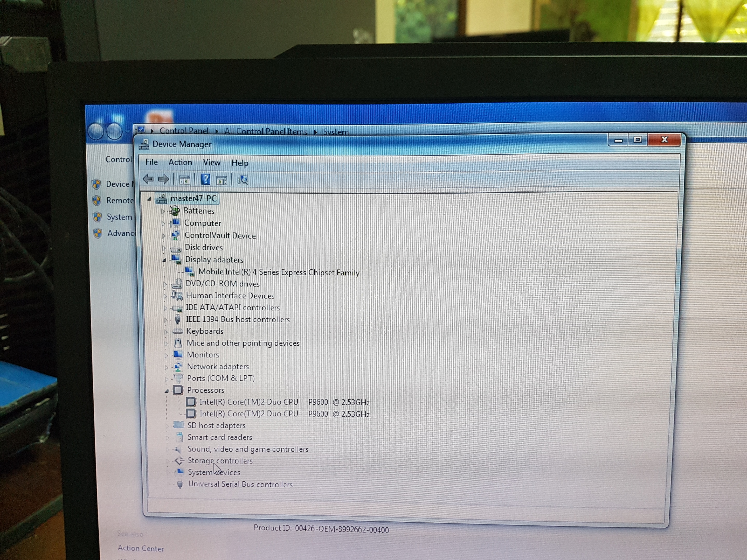This screenshot has height=560, width=747.
Task: Click the Storage controllers category icon
Action: 179,460
